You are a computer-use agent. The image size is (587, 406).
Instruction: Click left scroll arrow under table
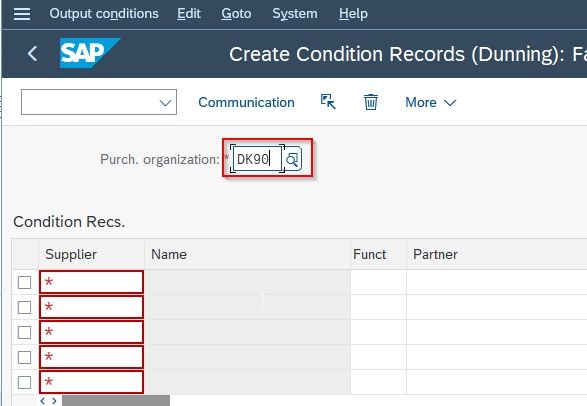pos(43,401)
